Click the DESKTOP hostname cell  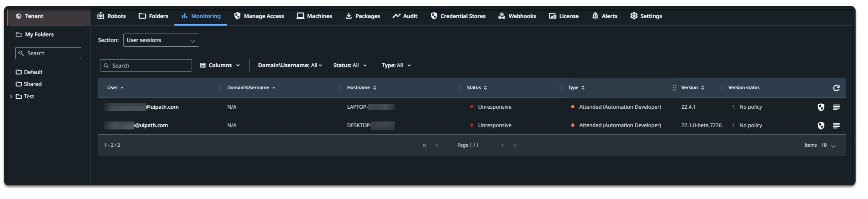[371, 125]
